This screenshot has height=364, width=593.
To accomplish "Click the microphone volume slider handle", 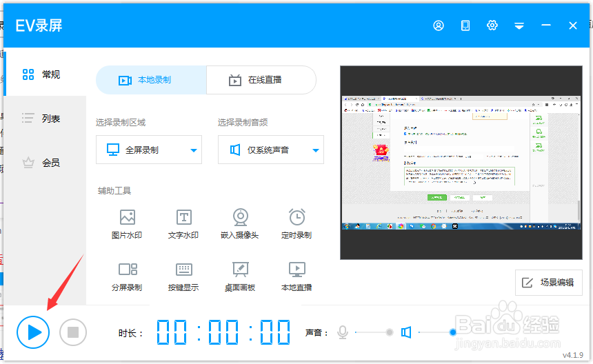I will tap(389, 332).
